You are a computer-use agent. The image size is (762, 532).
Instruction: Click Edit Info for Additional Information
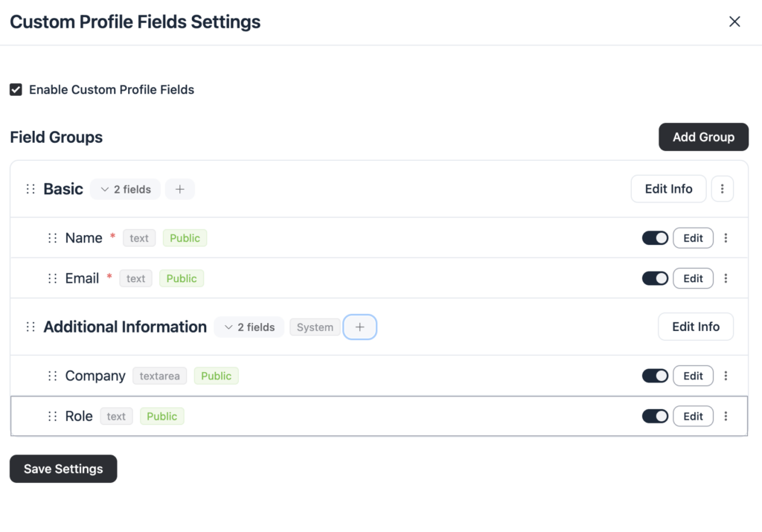pos(695,327)
